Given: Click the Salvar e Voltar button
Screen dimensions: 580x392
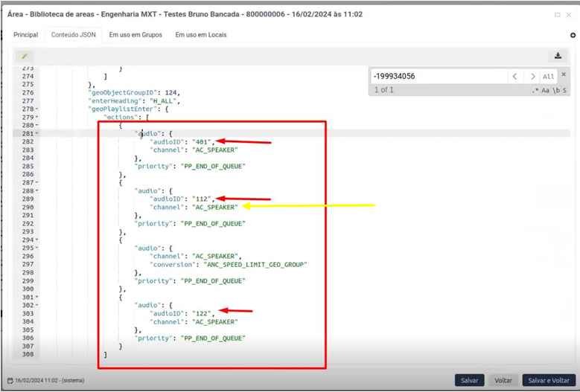Looking at the screenshot, I should pos(549,380).
